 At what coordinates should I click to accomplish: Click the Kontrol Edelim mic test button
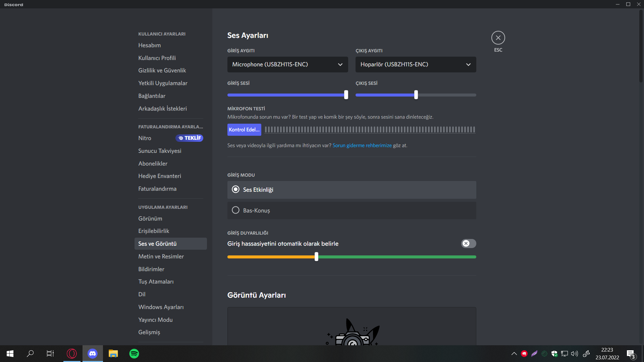(244, 130)
